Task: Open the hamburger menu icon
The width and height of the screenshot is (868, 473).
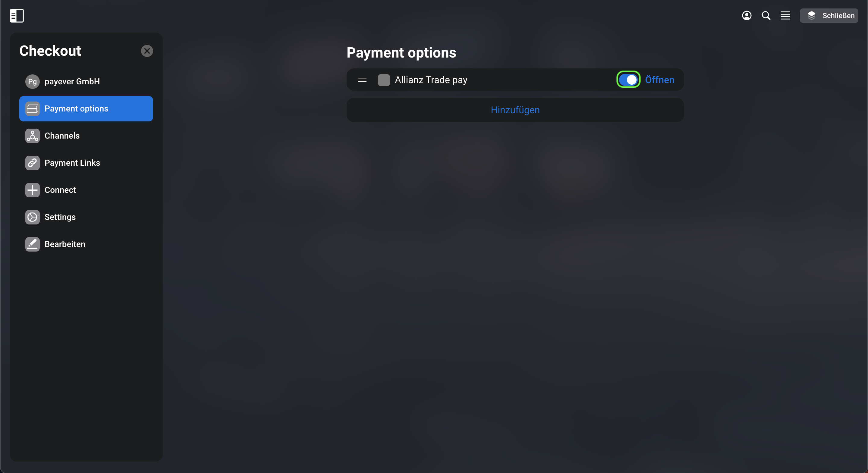Action: tap(785, 15)
